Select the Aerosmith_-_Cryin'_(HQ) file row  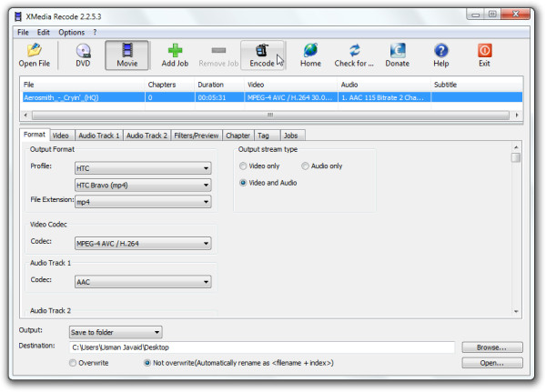coord(272,97)
